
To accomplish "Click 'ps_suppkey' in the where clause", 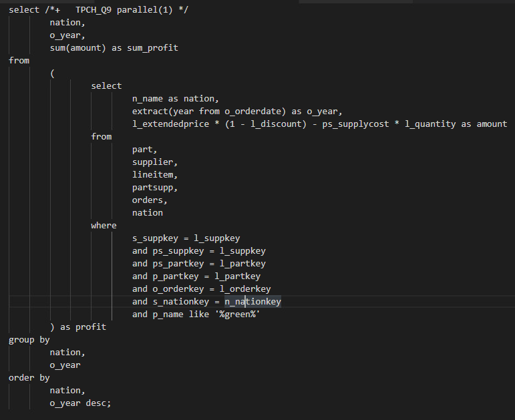I will click(178, 251).
